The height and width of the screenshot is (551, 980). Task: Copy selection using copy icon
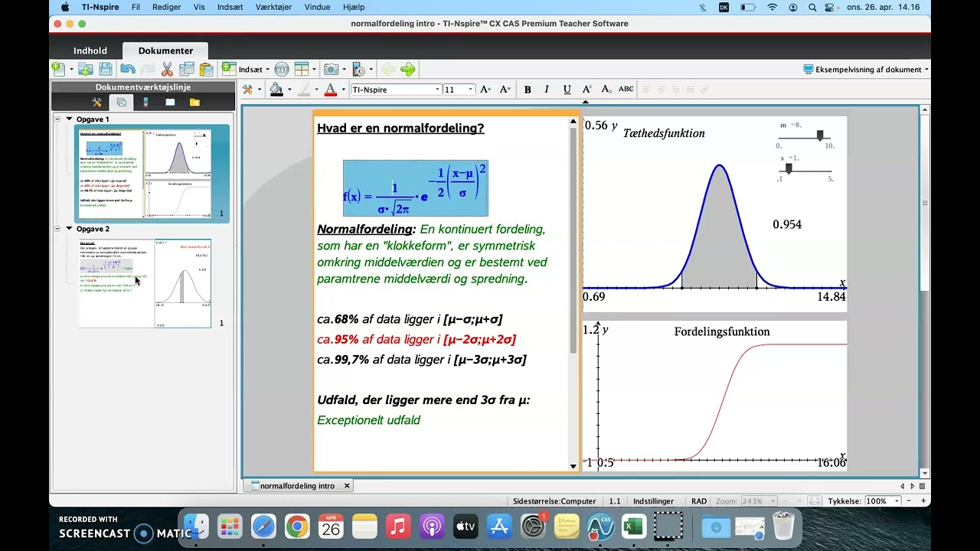tap(186, 70)
